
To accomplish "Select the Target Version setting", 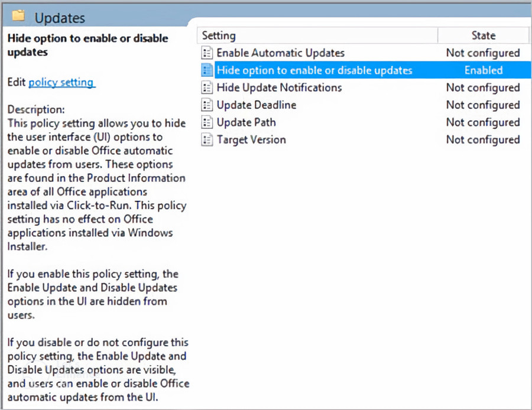I will click(x=251, y=139).
